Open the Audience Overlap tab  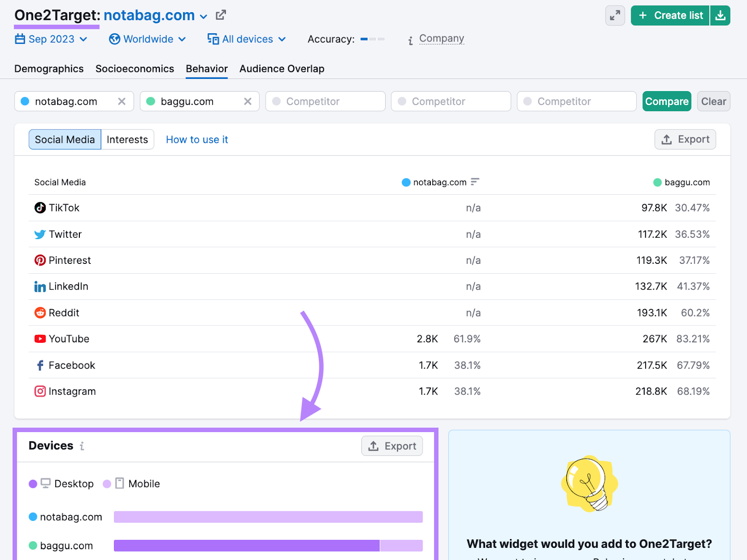(282, 69)
